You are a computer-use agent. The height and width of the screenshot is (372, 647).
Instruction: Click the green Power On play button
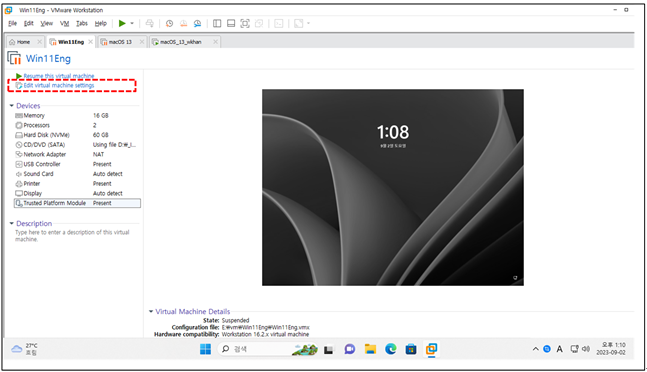122,24
